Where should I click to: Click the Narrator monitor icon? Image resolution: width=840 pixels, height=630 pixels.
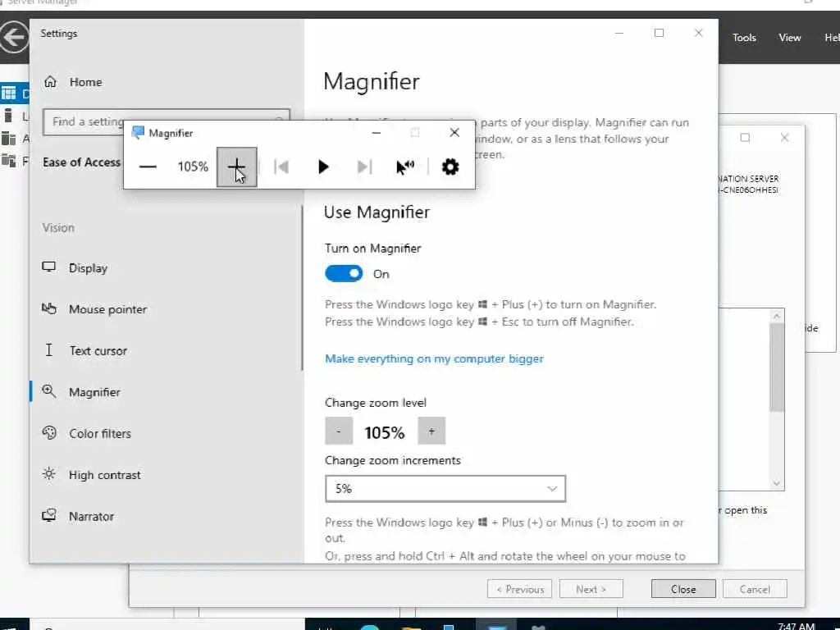(x=48, y=515)
